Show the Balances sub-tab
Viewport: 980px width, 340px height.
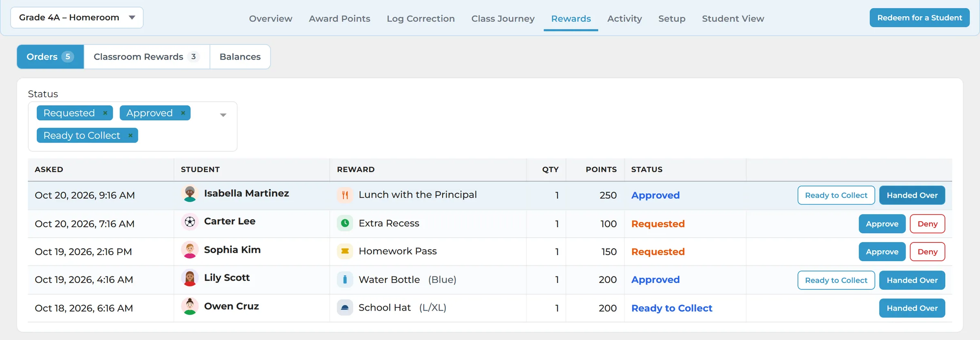pos(240,57)
